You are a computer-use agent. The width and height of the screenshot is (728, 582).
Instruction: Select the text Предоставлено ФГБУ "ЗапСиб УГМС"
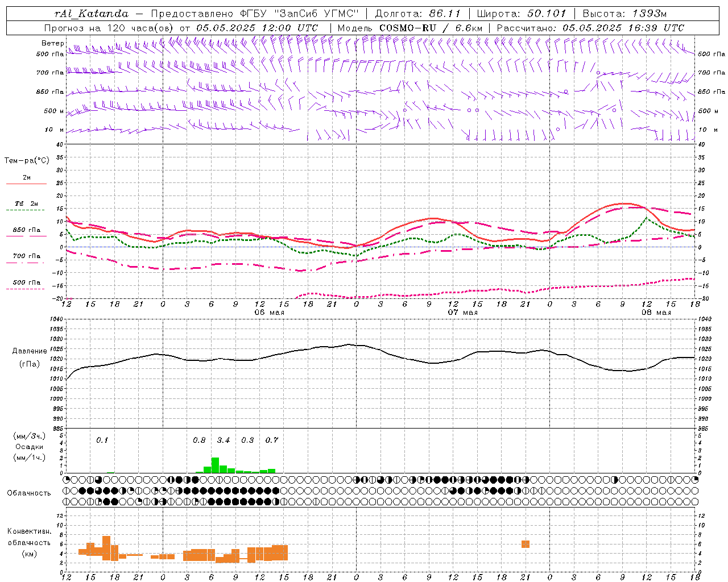coord(254,14)
